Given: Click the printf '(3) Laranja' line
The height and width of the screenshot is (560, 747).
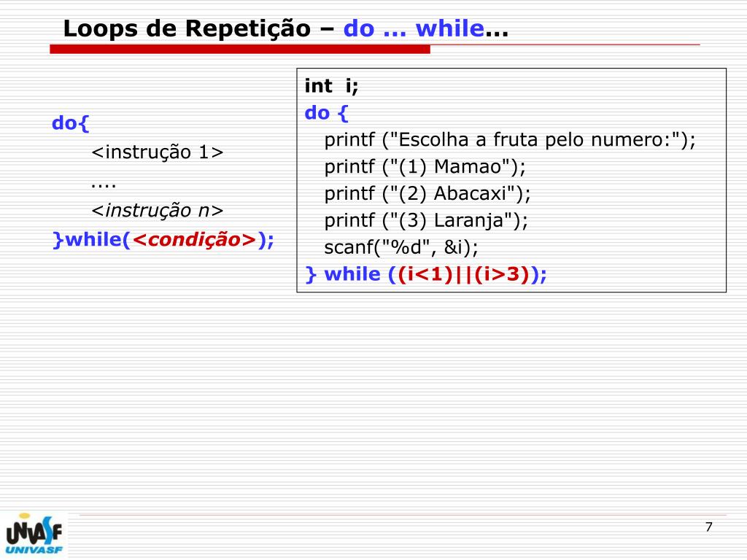Looking at the screenshot, I should (426, 221).
